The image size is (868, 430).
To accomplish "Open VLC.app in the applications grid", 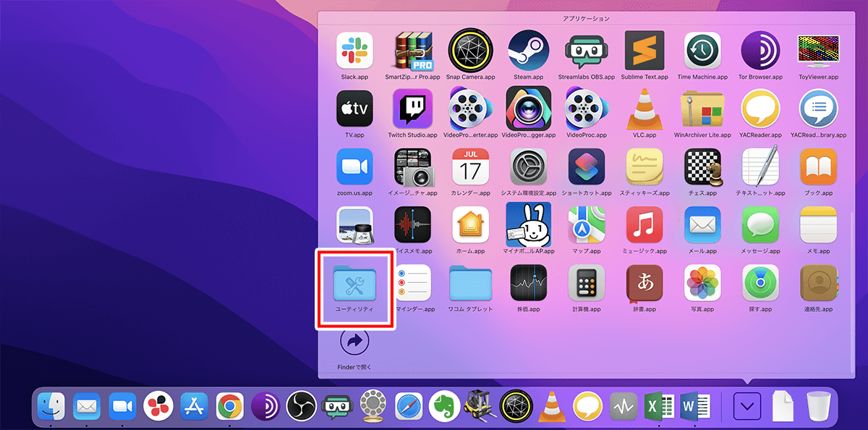I will click(x=644, y=109).
